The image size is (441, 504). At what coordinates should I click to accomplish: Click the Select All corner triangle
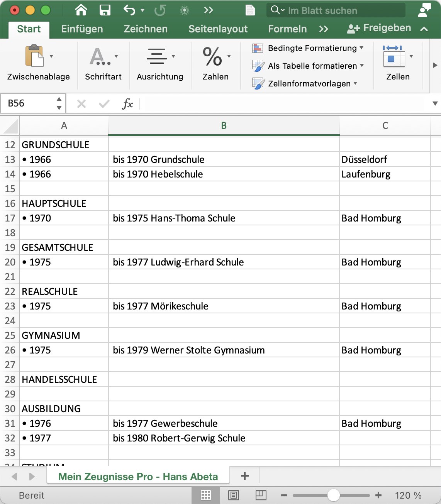pos(10,126)
